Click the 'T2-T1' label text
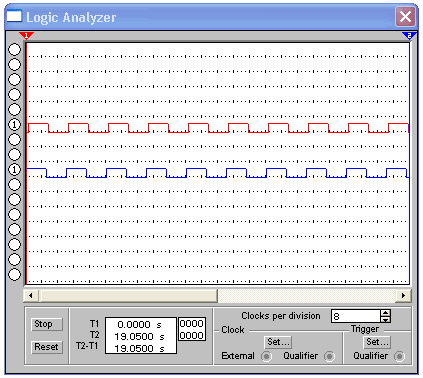423x378 pixels. click(x=87, y=345)
